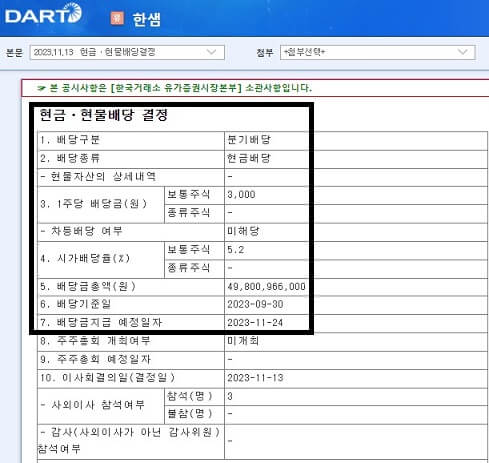Click the 5.2 dividend yield value

pyautogui.click(x=236, y=250)
